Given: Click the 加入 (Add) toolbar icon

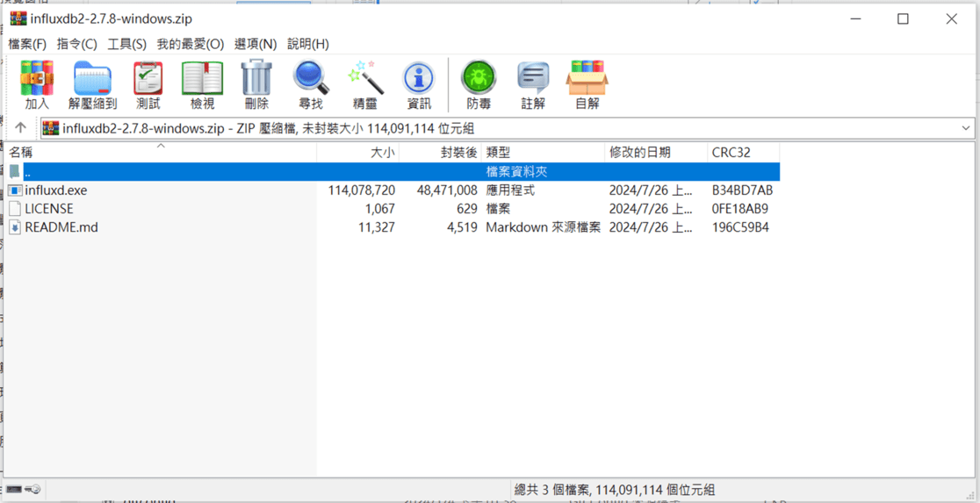Looking at the screenshot, I should pyautogui.click(x=36, y=77).
